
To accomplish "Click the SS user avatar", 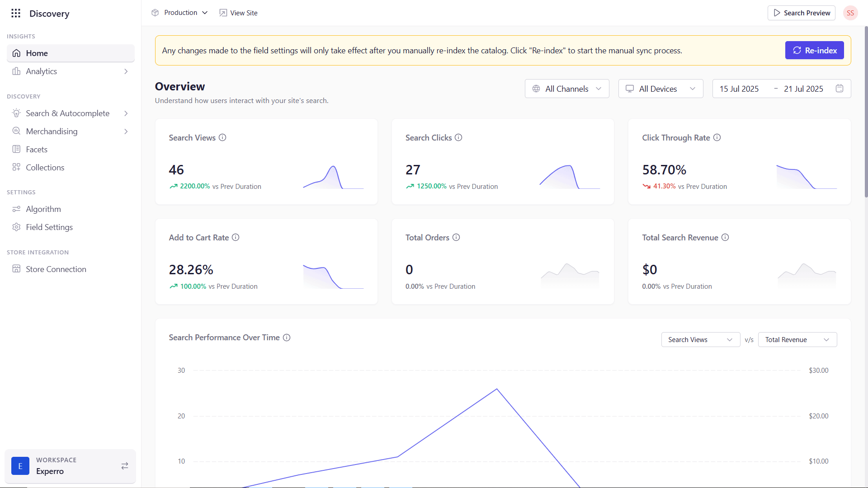I will [x=850, y=13].
